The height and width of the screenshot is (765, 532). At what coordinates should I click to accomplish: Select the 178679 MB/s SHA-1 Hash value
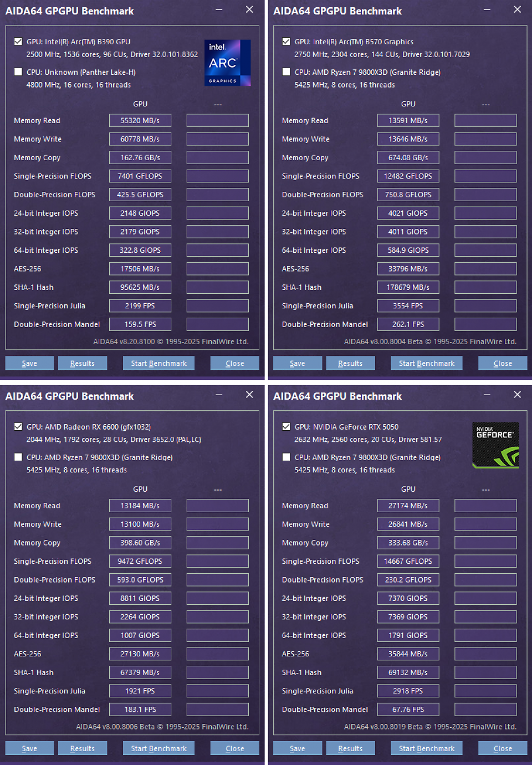[408, 287]
